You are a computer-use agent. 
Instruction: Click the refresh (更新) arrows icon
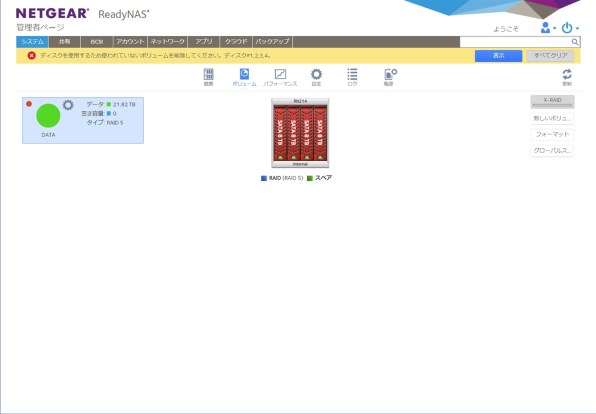pyautogui.click(x=567, y=76)
